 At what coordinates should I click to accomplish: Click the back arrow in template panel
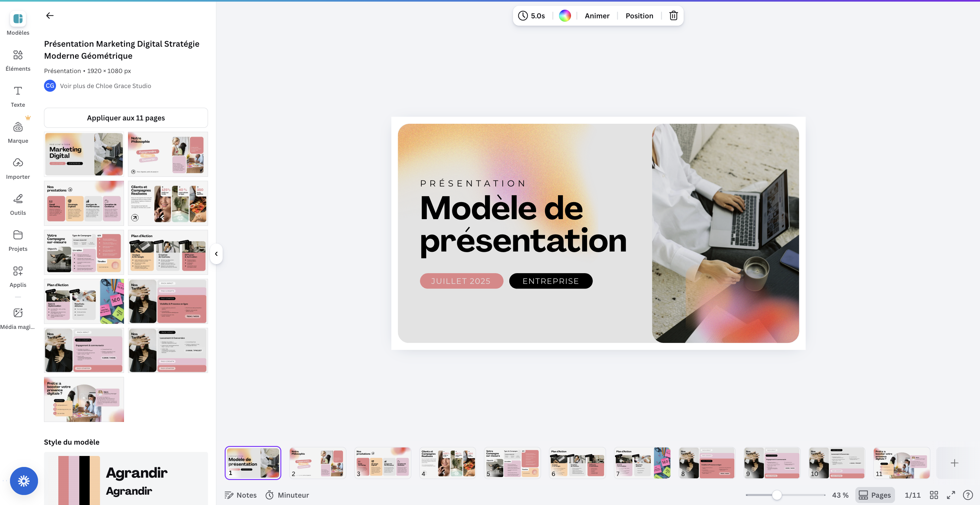click(50, 16)
